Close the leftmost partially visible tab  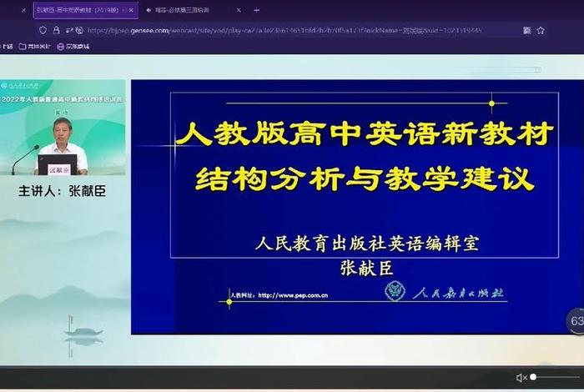pyautogui.click(x=23, y=10)
